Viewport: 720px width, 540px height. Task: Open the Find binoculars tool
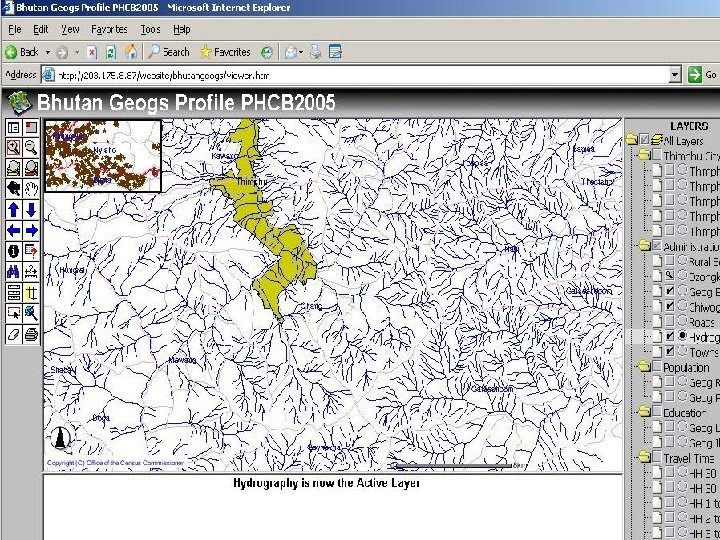[14, 272]
